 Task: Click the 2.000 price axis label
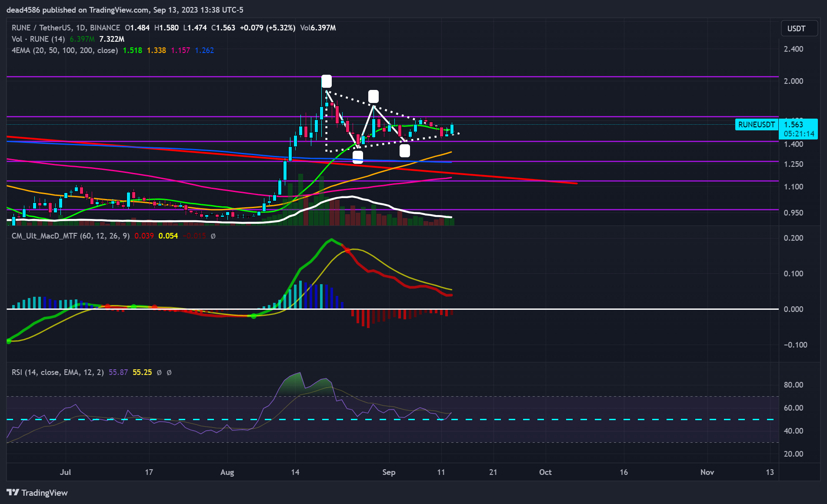794,81
